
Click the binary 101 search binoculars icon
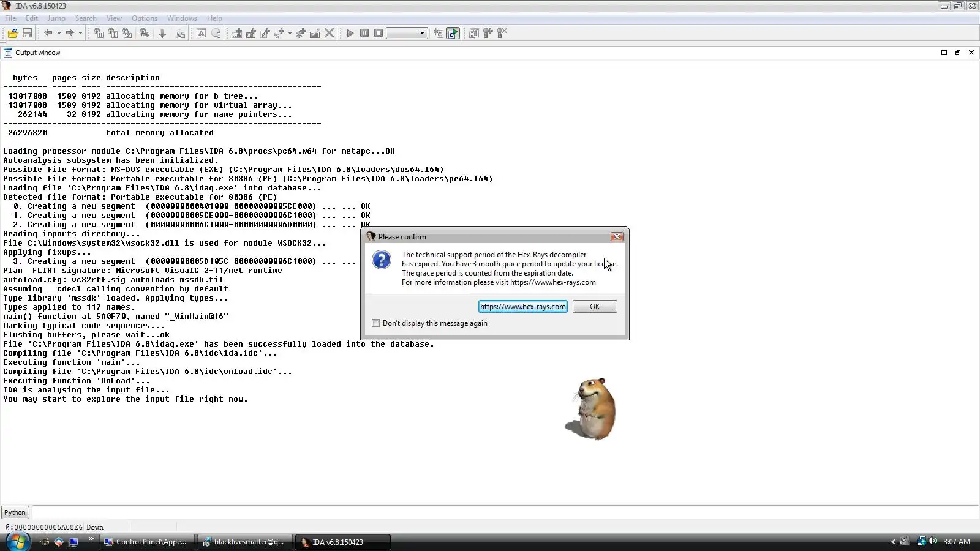[127, 33]
